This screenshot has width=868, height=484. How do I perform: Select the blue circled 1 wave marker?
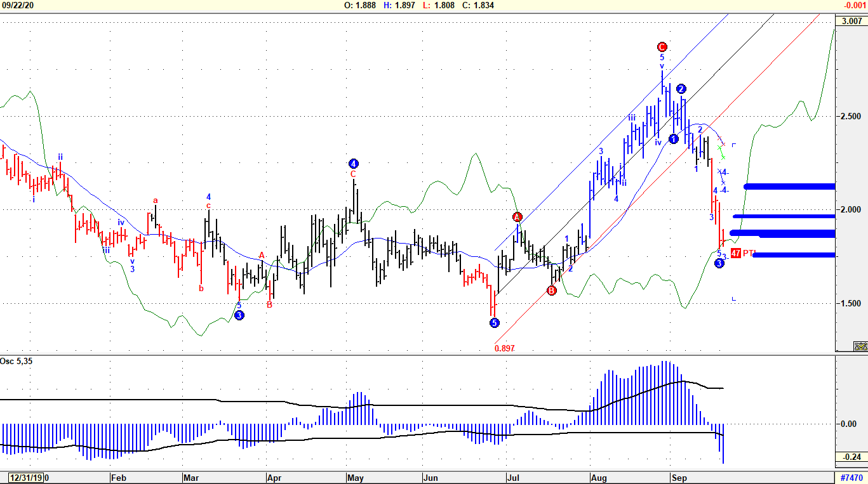pos(673,139)
